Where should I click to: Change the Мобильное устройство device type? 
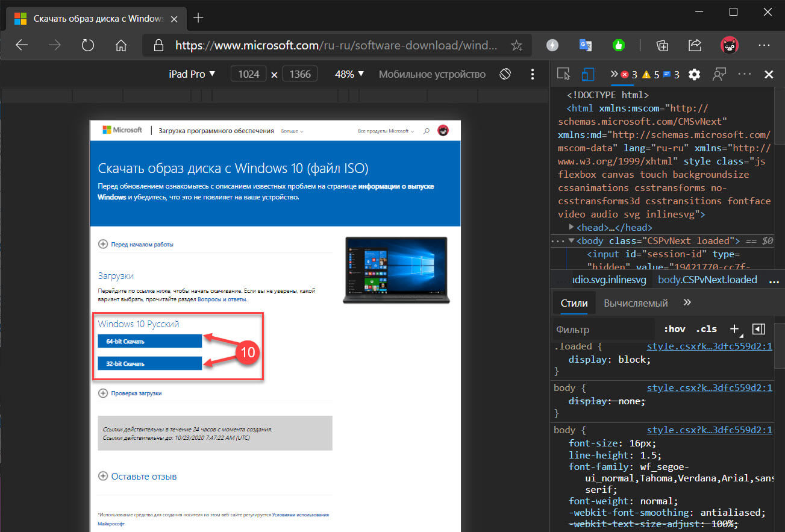coord(432,74)
